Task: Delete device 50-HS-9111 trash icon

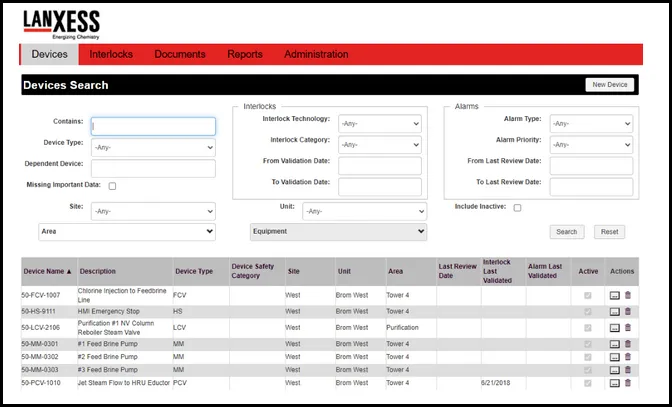Action: 628,311
